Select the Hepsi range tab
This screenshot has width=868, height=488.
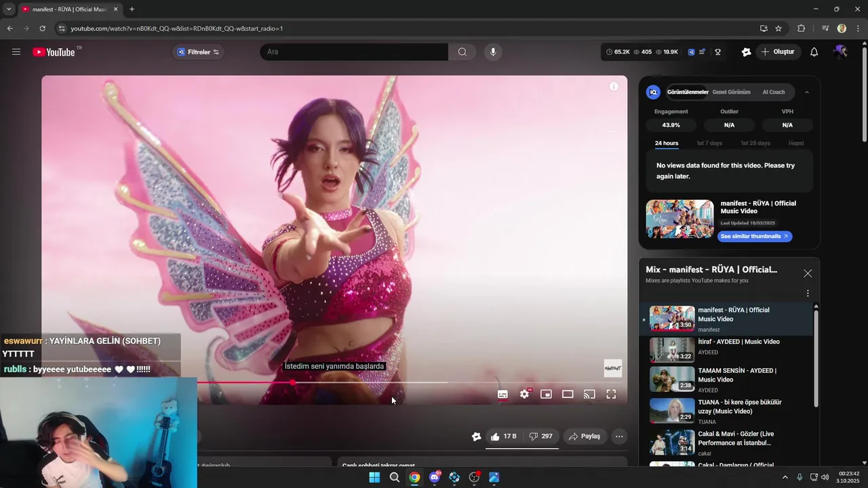[x=796, y=143]
